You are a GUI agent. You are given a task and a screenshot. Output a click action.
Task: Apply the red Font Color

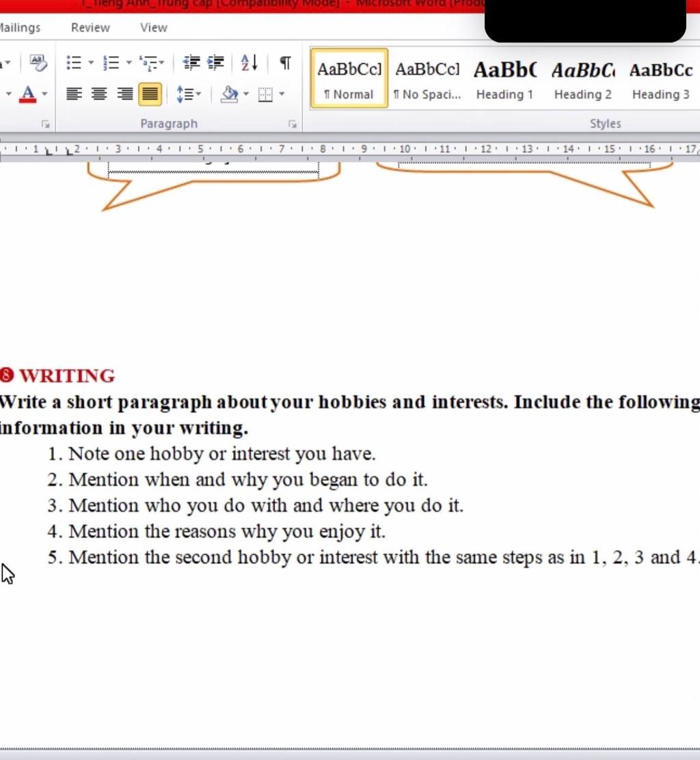(x=27, y=94)
